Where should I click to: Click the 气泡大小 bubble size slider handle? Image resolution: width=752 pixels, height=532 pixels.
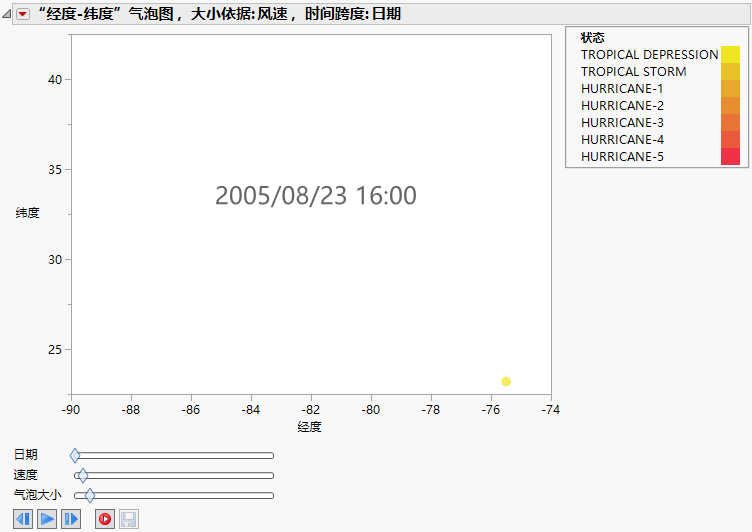coord(90,496)
